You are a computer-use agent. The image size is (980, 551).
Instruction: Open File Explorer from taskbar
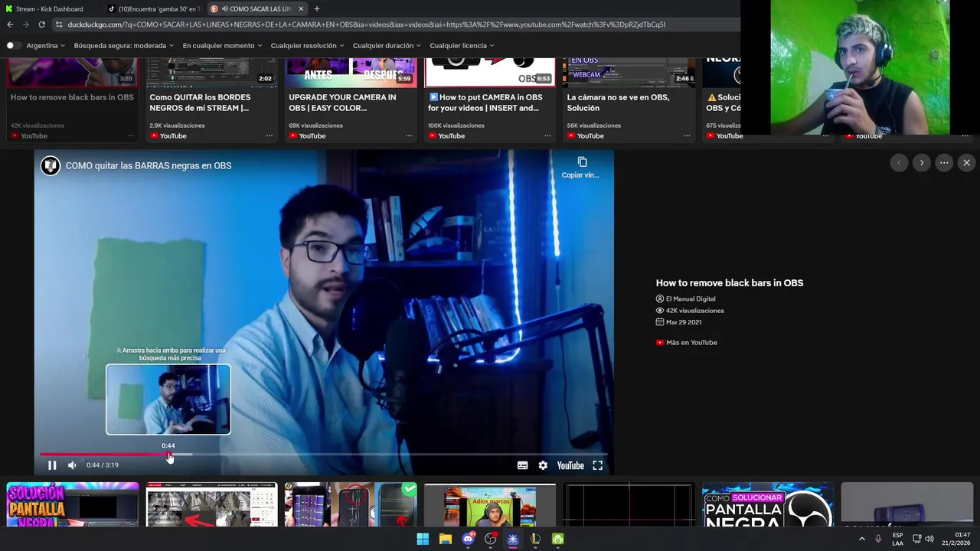(445, 539)
